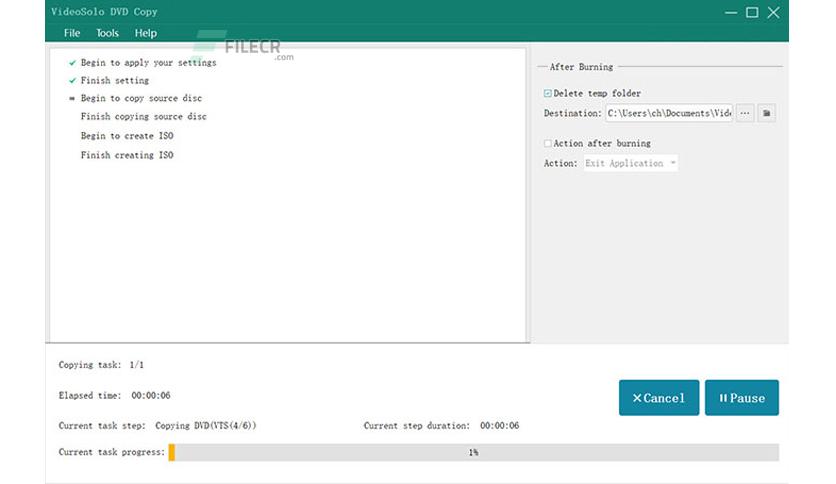Open the Tools menu
The image size is (836, 484).
(107, 33)
